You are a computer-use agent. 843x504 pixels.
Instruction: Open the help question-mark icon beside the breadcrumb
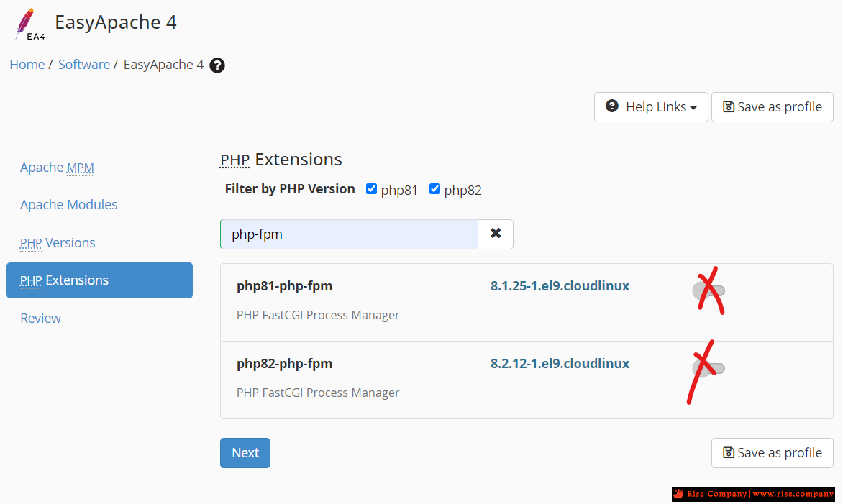click(217, 65)
